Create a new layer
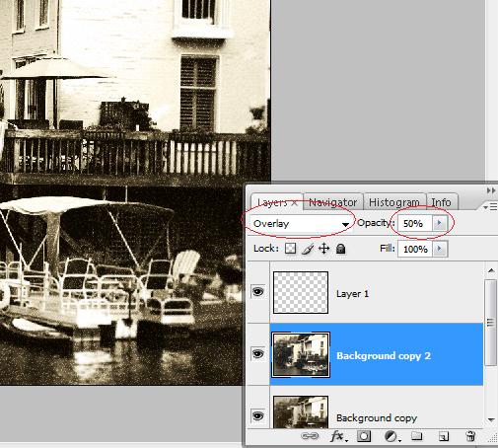Viewport: 498px width, 448px height. (x=444, y=436)
